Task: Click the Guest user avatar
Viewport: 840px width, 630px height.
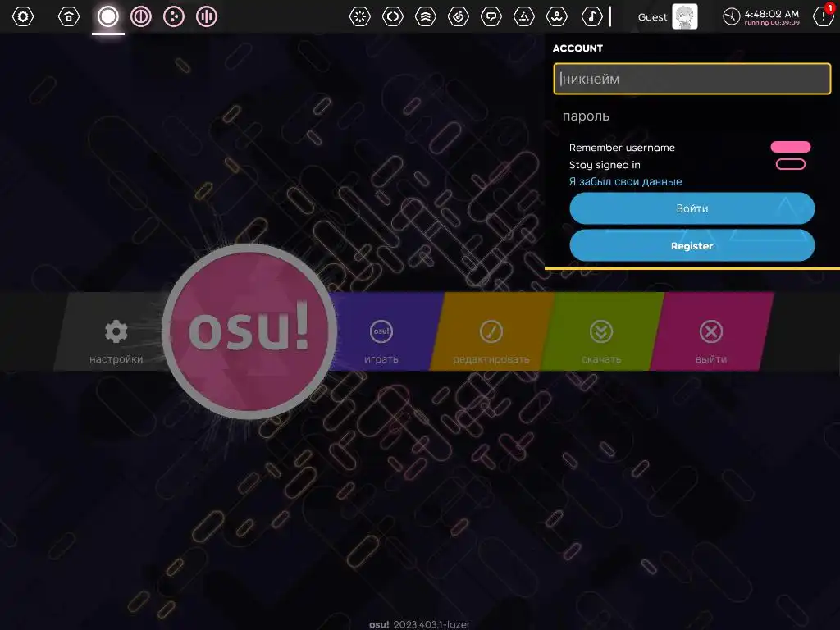Action: click(685, 16)
